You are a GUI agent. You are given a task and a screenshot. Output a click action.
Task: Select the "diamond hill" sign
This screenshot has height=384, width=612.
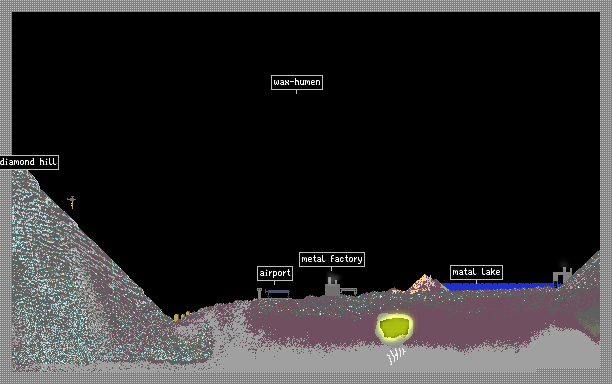(x=29, y=162)
